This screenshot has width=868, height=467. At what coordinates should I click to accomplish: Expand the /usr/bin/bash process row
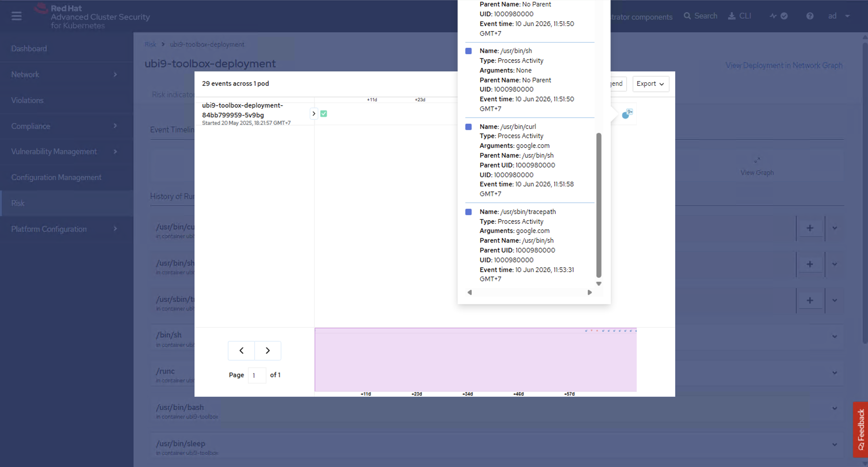click(835, 408)
